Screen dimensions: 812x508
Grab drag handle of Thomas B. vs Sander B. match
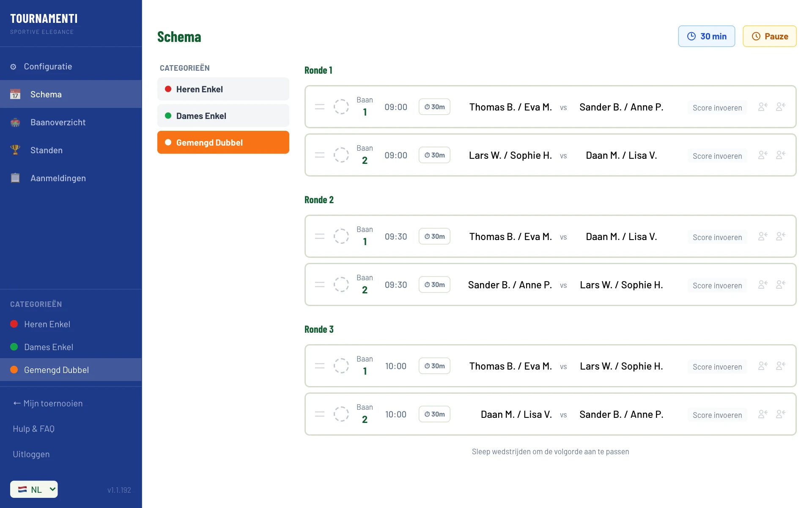[x=320, y=107]
